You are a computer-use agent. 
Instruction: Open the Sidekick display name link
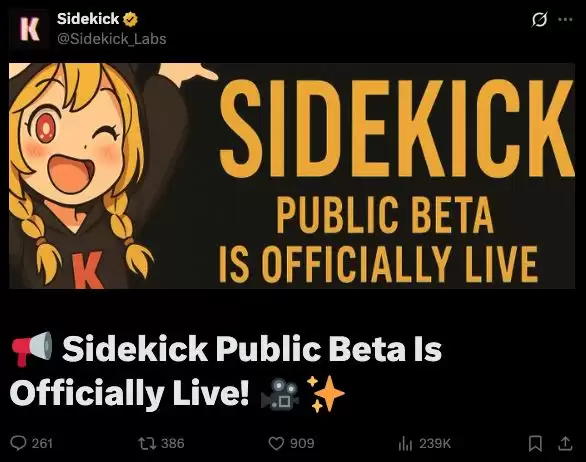pyautogui.click(x=88, y=19)
